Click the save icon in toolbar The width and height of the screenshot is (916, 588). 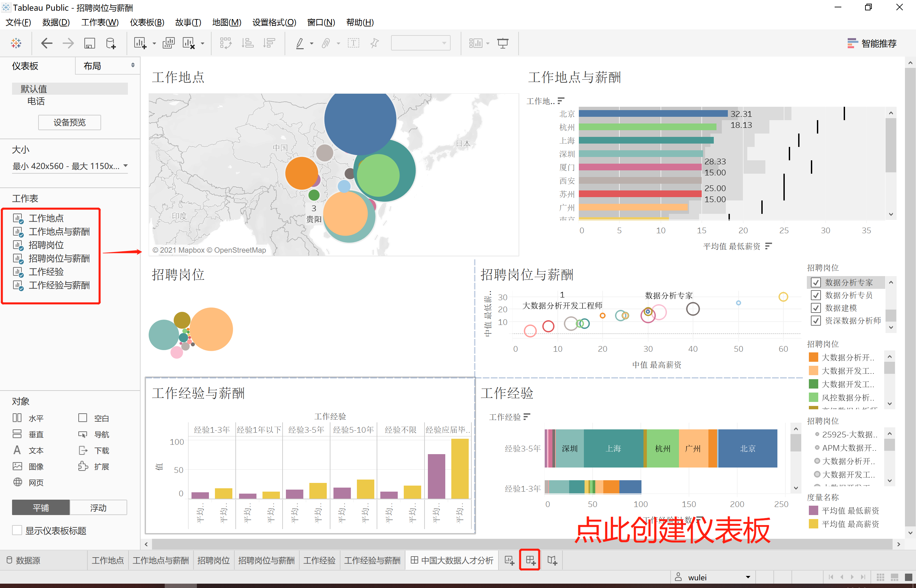coord(89,43)
